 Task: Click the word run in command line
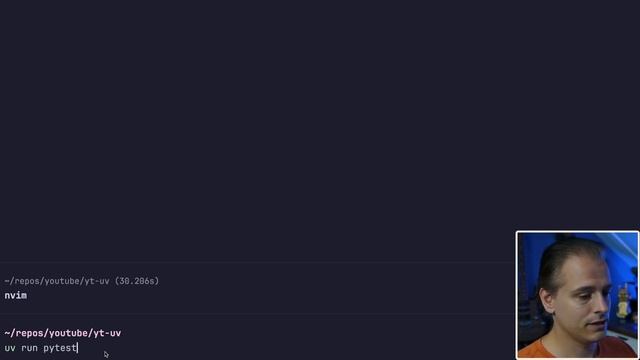coord(29,348)
